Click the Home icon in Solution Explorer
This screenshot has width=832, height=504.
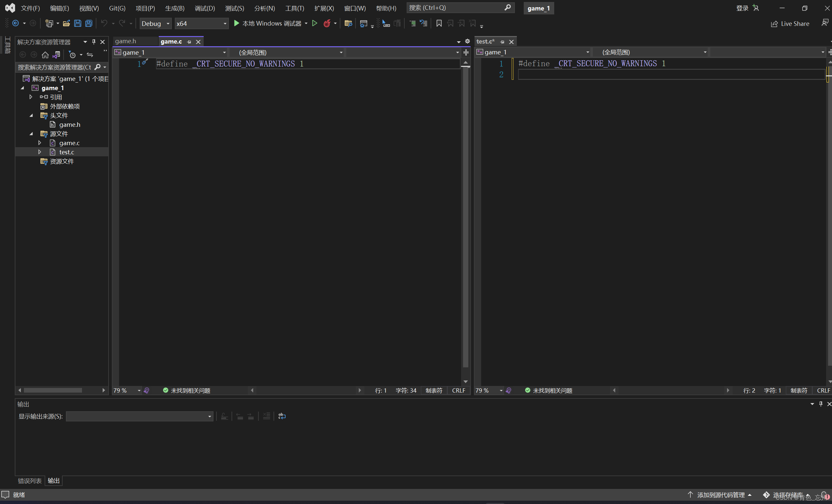45,55
